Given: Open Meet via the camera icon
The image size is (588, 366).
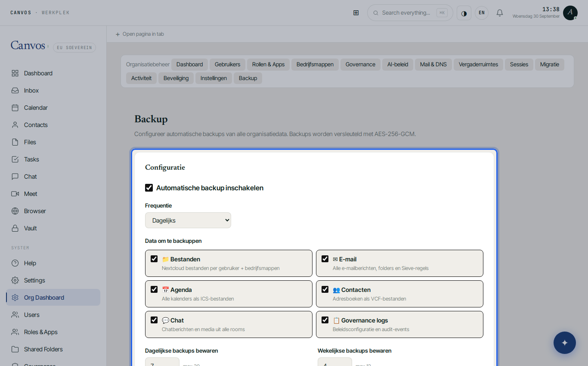Looking at the screenshot, I should coord(15,194).
